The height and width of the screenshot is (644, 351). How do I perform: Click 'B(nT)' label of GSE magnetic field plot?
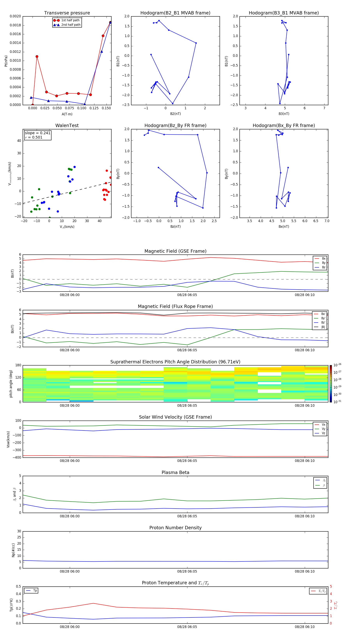pos(12,273)
